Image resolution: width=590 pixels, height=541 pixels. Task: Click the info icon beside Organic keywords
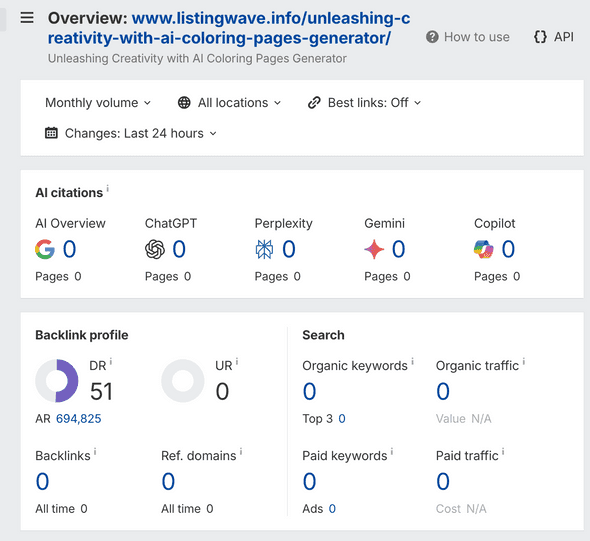pyautogui.click(x=412, y=362)
